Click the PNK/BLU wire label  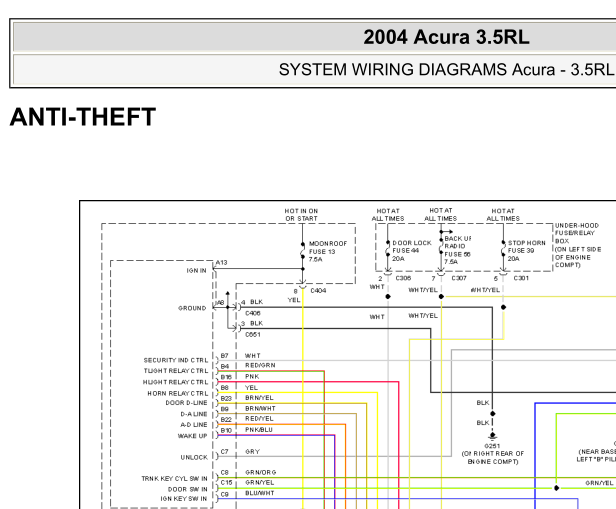coord(258,430)
